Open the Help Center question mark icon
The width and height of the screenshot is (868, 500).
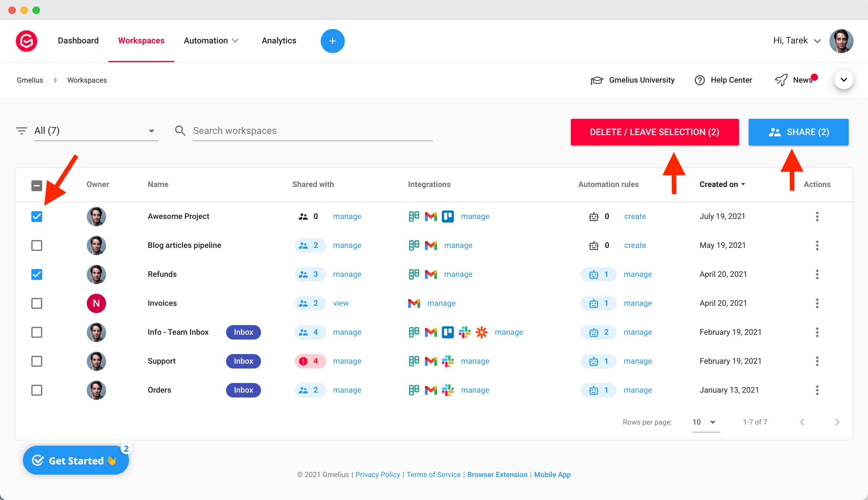(700, 80)
